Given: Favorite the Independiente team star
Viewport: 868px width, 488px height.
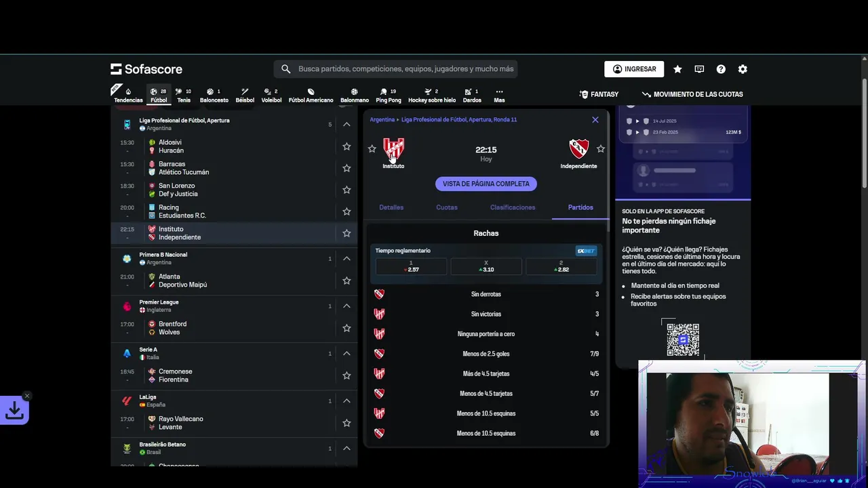Looking at the screenshot, I should pos(601,148).
